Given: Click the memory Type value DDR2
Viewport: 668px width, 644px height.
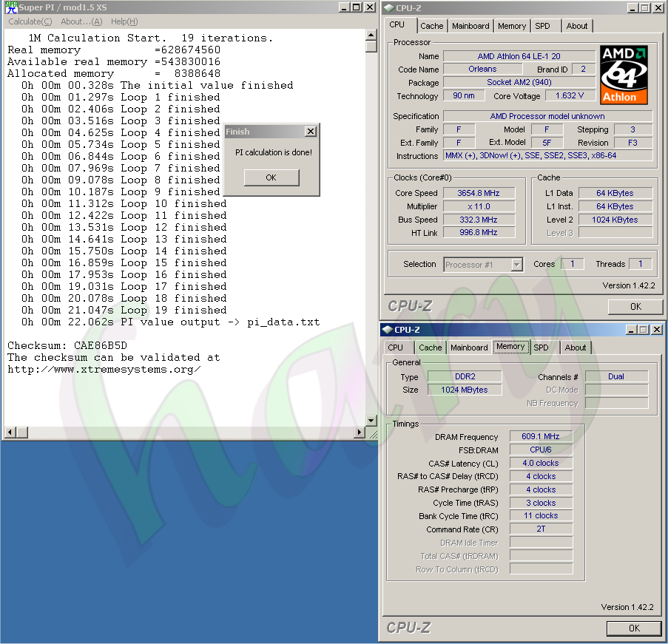Looking at the screenshot, I should (x=465, y=376).
